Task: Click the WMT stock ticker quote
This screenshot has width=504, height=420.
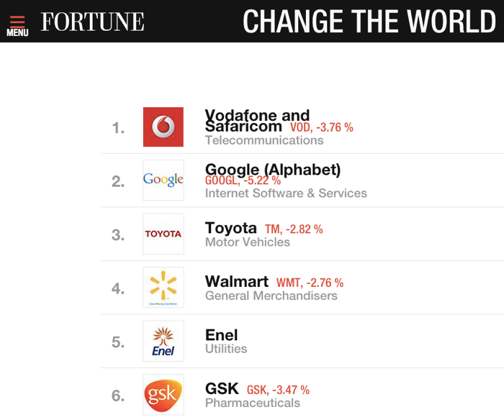Action: point(310,283)
